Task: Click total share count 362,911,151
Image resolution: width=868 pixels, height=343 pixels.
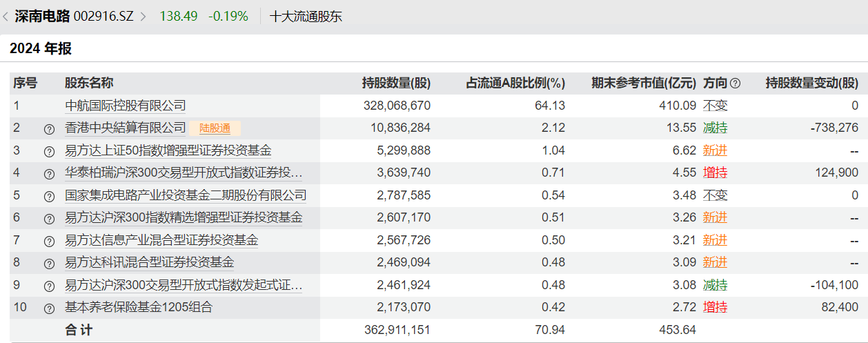Action: coord(397,330)
